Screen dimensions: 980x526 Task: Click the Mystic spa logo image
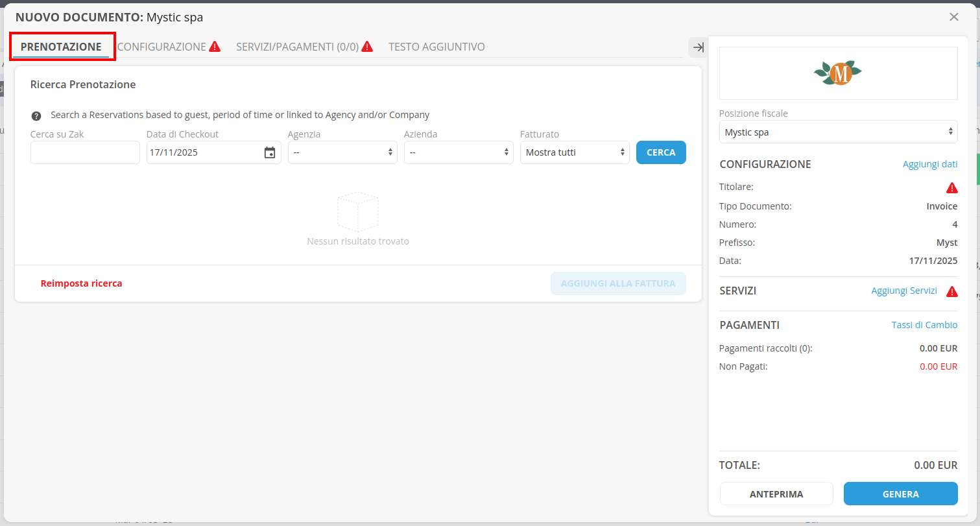point(838,73)
